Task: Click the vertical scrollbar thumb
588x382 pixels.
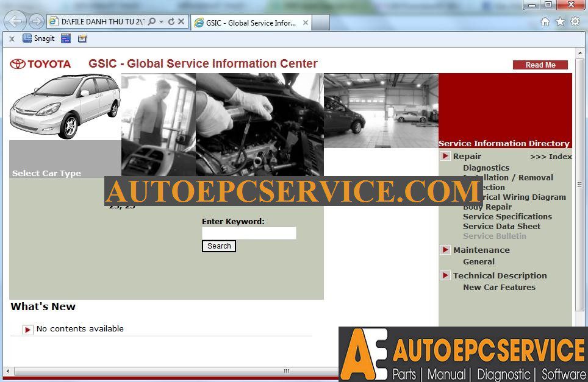Action: pos(579,184)
